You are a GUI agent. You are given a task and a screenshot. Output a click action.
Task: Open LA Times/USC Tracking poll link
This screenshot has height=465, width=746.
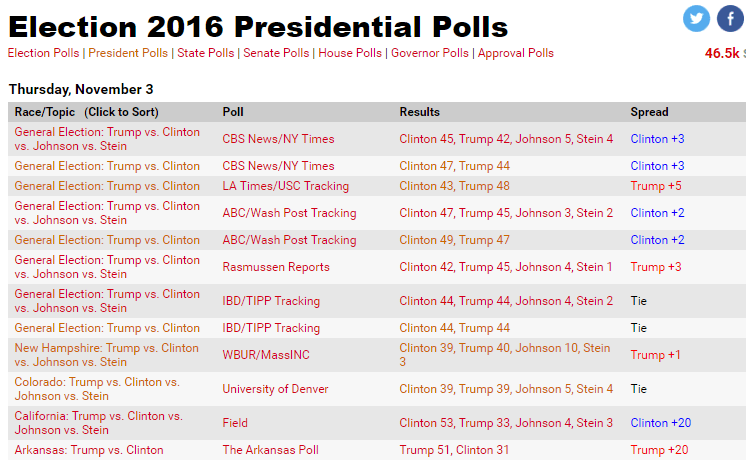point(285,186)
